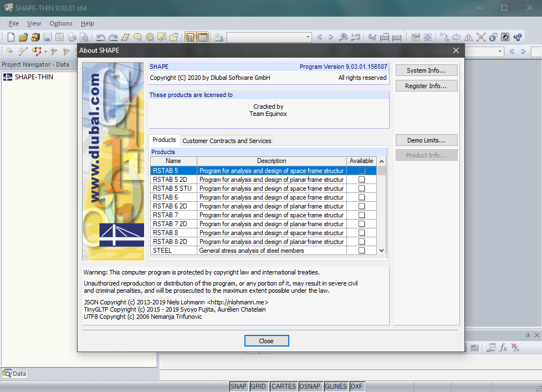Click the Print printer icon
The image size is (542, 392).
(x=72, y=37)
